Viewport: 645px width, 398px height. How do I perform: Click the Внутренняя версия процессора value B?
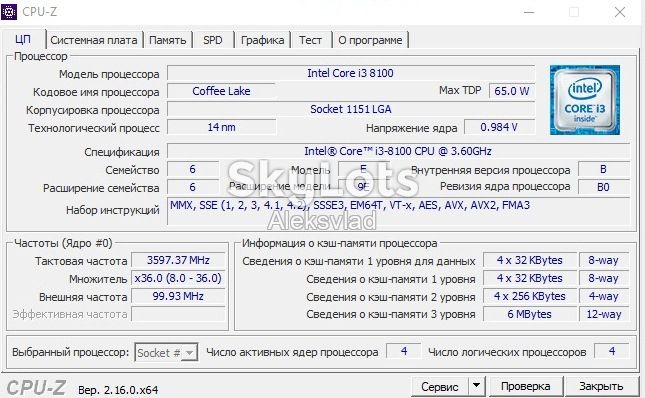click(603, 169)
